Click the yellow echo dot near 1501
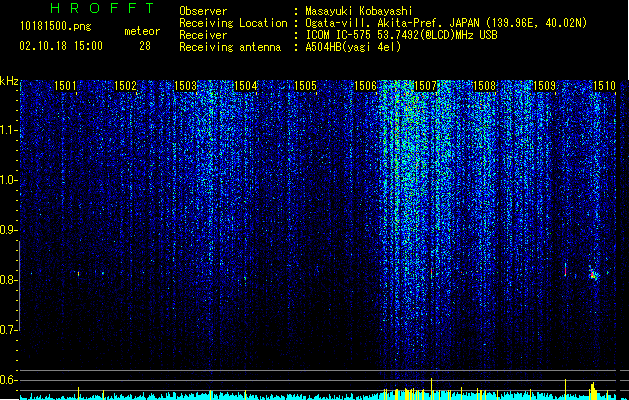Viewport: 629px width, 400px height. pos(78,274)
